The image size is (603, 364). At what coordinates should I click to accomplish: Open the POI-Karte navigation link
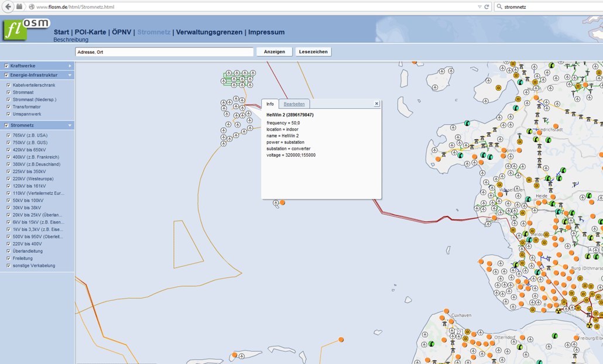pyautogui.click(x=90, y=32)
